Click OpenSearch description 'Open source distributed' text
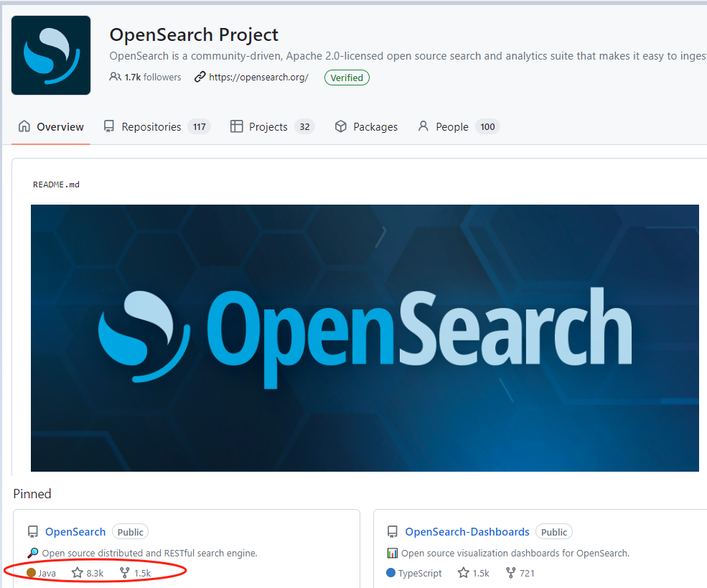 pos(150,553)
